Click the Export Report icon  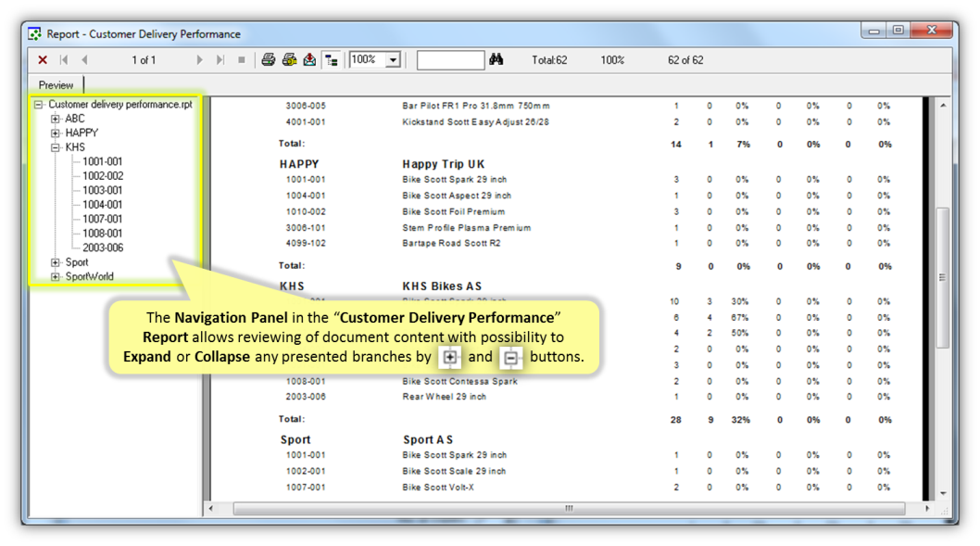click(x=309, y=60)
